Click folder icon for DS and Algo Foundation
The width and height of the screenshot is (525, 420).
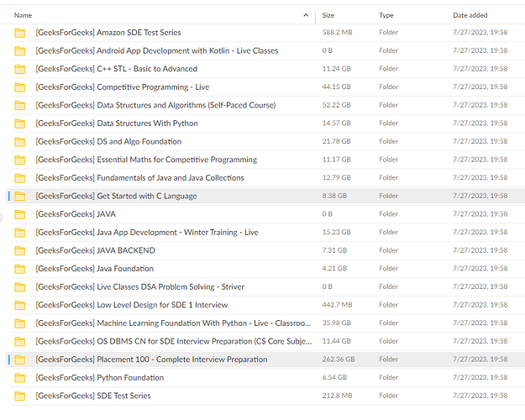20,142
